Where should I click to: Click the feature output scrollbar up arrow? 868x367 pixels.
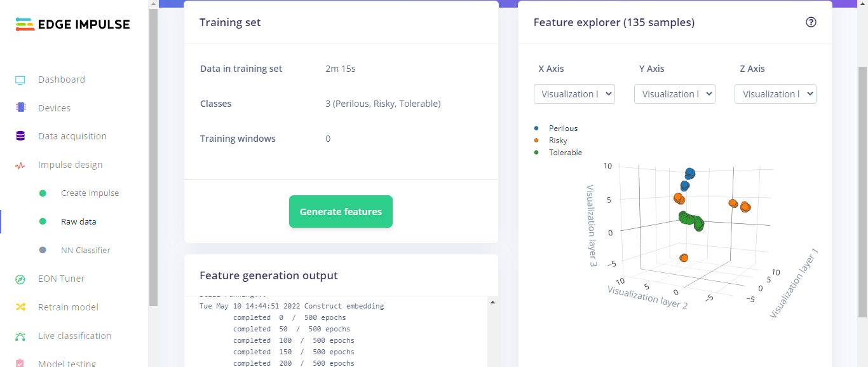tap(493, 302)
